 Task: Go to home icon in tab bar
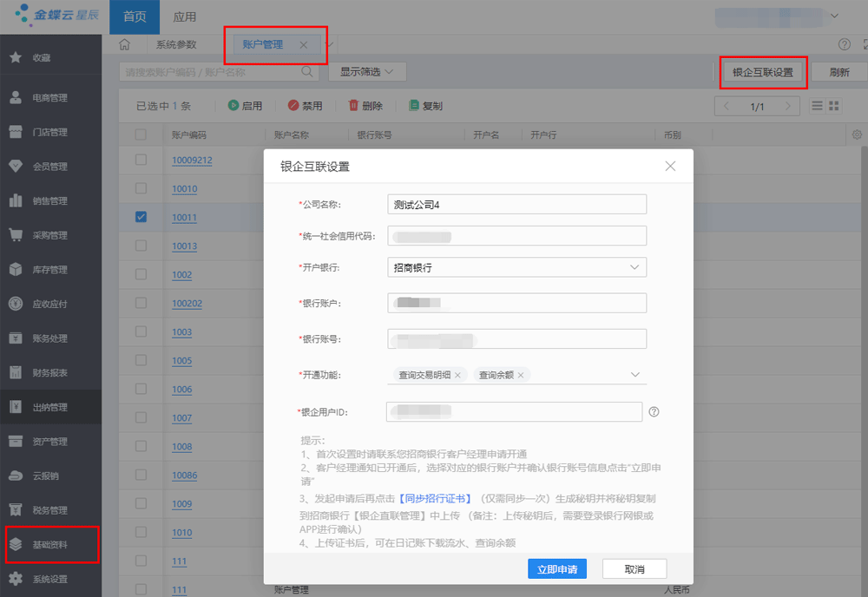click(x=124, y=44)
